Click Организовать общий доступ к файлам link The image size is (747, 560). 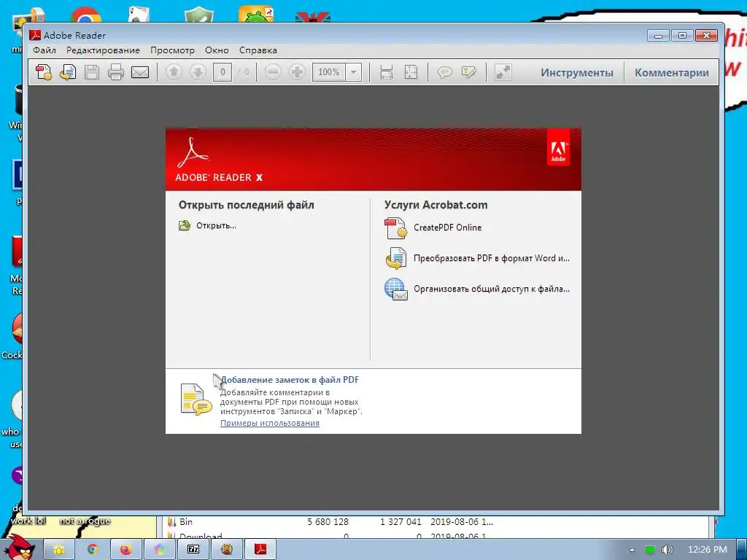pos(491,289)
